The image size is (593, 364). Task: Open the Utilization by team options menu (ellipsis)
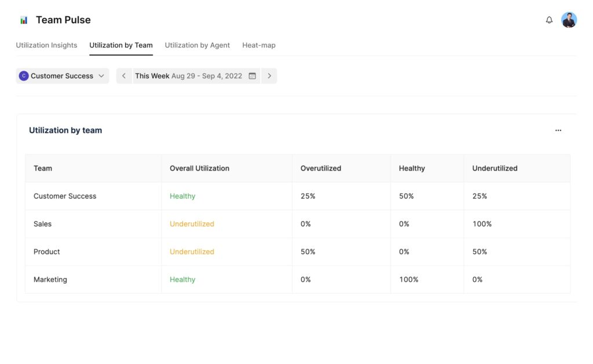(558, 130)
